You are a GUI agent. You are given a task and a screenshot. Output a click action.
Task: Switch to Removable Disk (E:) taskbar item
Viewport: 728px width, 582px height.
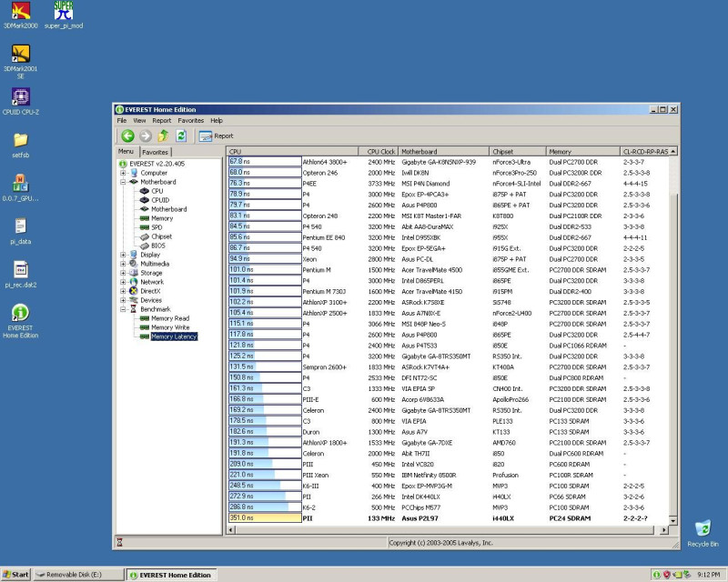coord(79,575)
